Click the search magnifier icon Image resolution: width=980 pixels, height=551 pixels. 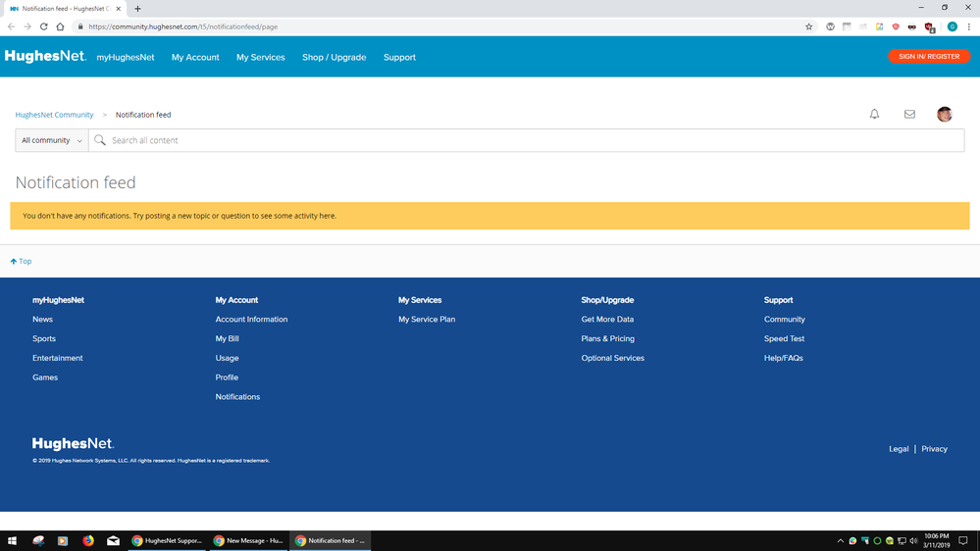(x=100, y=140)
